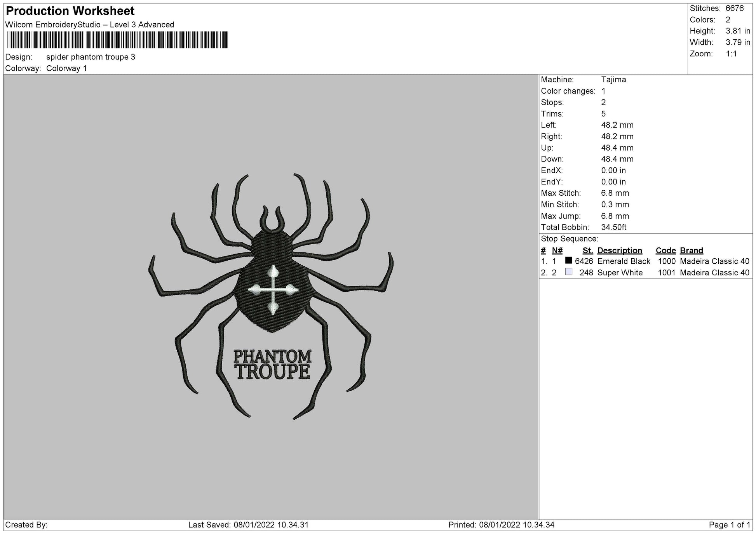
Task: Click 'Madeira Classic 40' in Emerald Black row
Action: (714, 261)
